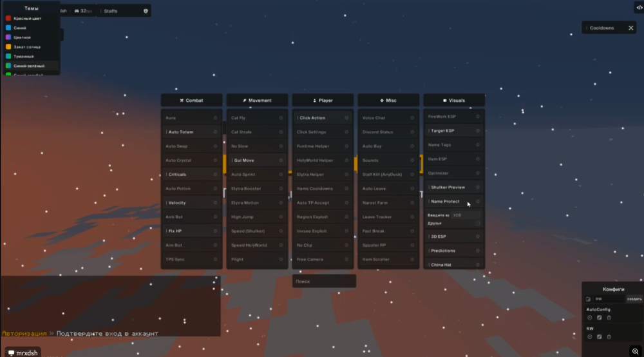Click the Staffs shield icon
Viewport: 644px width, 357px height.
tap(146, 11)
